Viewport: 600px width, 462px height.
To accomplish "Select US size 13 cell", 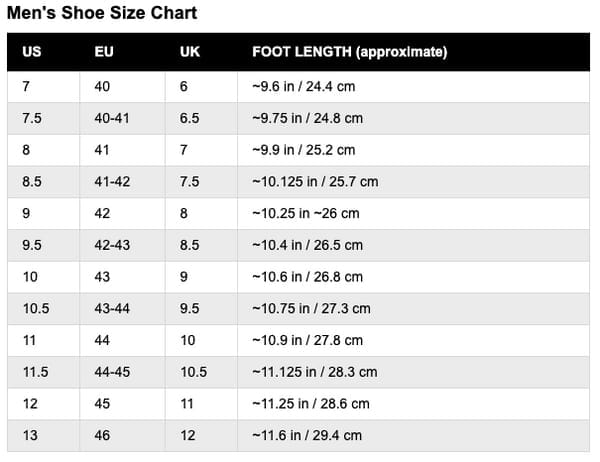I will tap(29, 436).
